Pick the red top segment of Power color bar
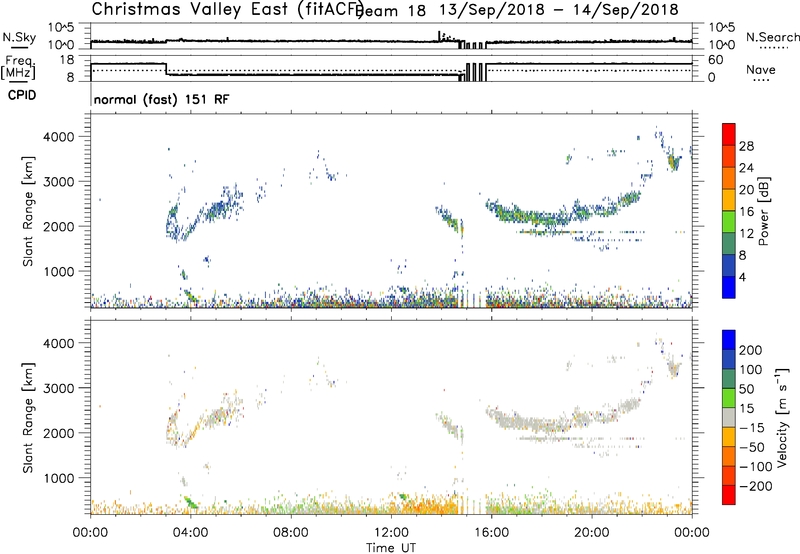This screenshot has height=554, width=800. point(729,134)
